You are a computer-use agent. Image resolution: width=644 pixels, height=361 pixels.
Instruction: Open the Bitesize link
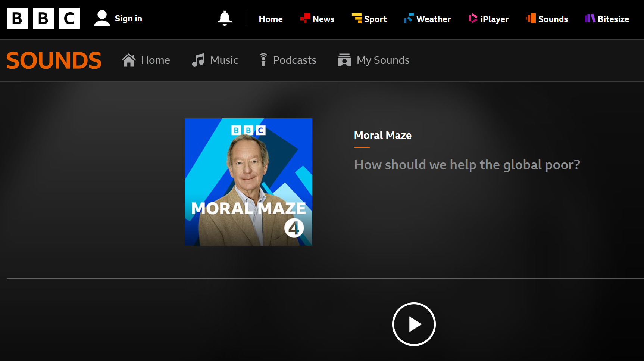point(613,19)
